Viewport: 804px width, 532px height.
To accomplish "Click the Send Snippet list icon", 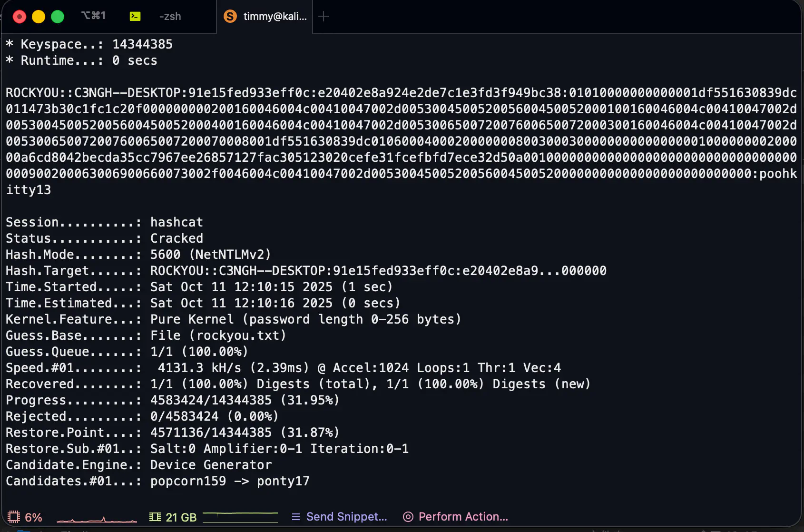I will click(296, 517).
